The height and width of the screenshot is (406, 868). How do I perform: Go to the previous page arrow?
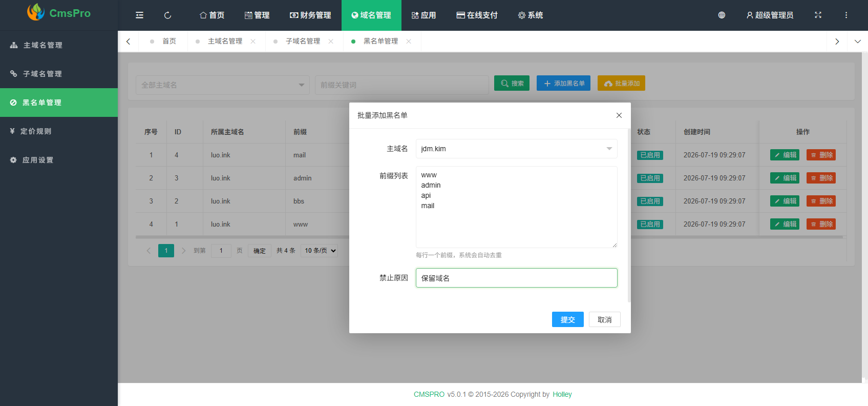pos(149,251)
